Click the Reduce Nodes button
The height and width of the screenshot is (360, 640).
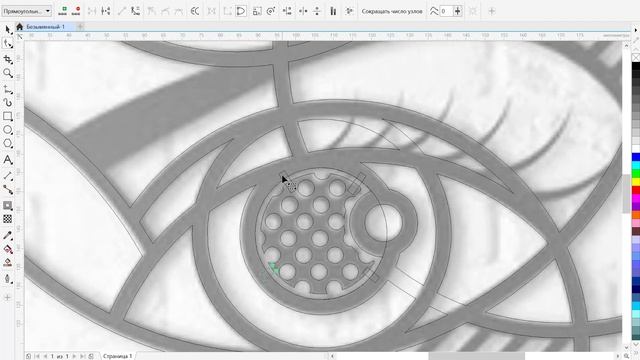pyautogui.click(x=392, y=11)
